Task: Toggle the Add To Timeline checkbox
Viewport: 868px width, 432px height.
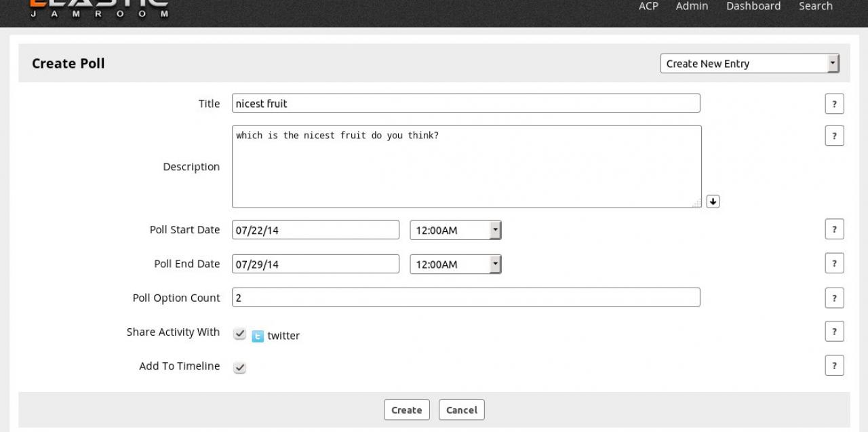Action: click(x=240, y=368)
